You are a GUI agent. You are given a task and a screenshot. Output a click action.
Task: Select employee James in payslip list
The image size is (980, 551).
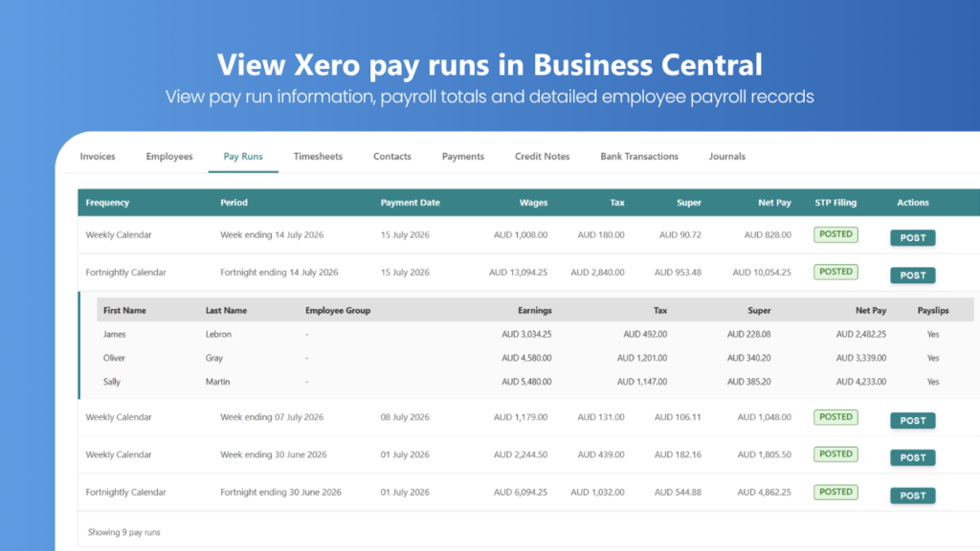(x=115, y=334)
